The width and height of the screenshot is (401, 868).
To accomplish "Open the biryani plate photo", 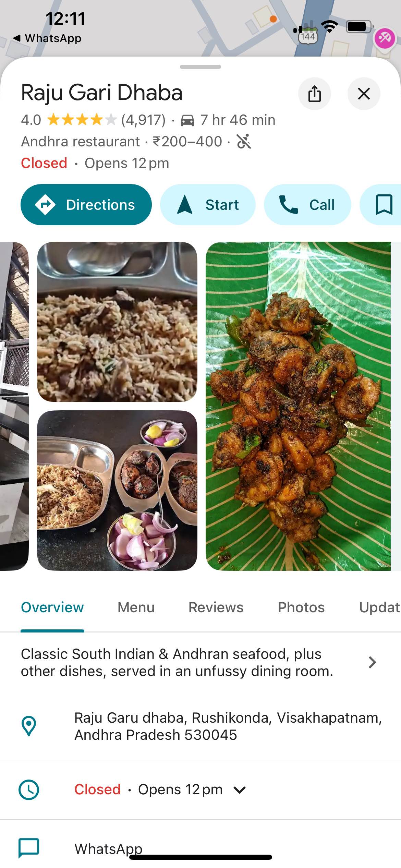I will click(x=117, y=322).
